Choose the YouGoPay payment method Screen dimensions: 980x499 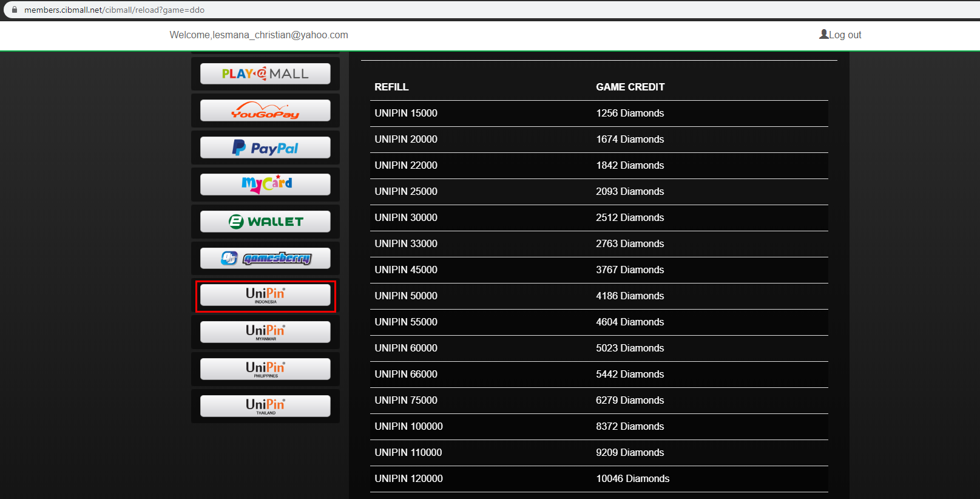click(x=265, y=111)
